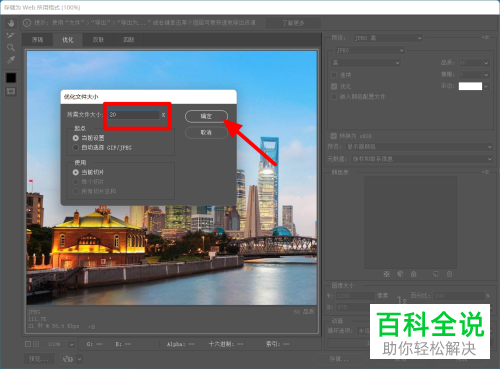Click the info hint icon
500x369 pixels.
(x=27, y=23)
